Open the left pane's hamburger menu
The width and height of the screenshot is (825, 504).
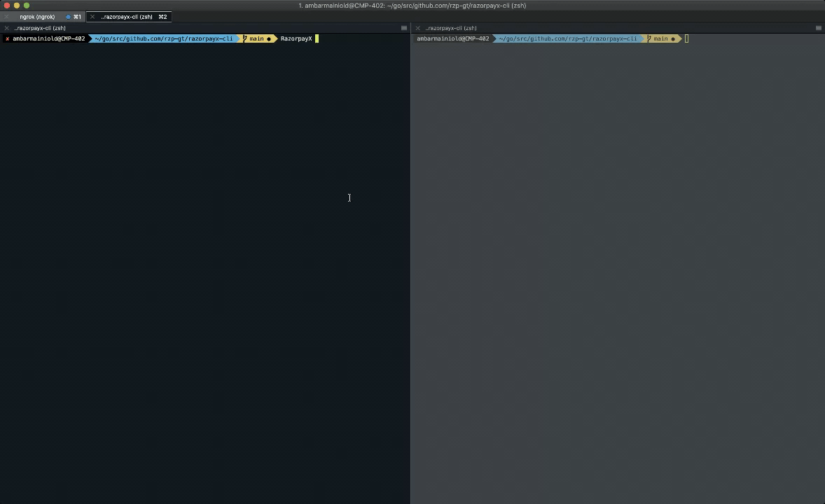[x=404, y=28]
